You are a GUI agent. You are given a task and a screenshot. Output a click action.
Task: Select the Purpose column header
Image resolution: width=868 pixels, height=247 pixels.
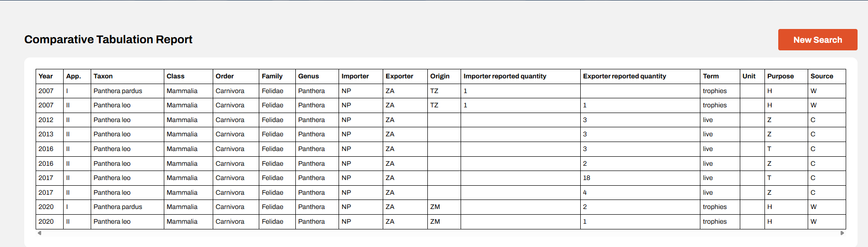pos(786,76)
